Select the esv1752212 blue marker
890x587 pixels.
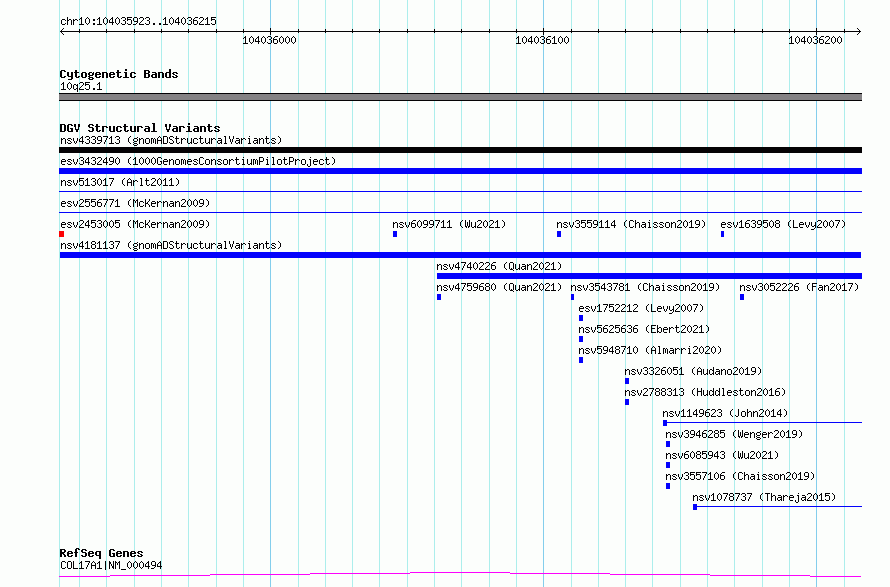pyautogui.click(x=581, y=318)
